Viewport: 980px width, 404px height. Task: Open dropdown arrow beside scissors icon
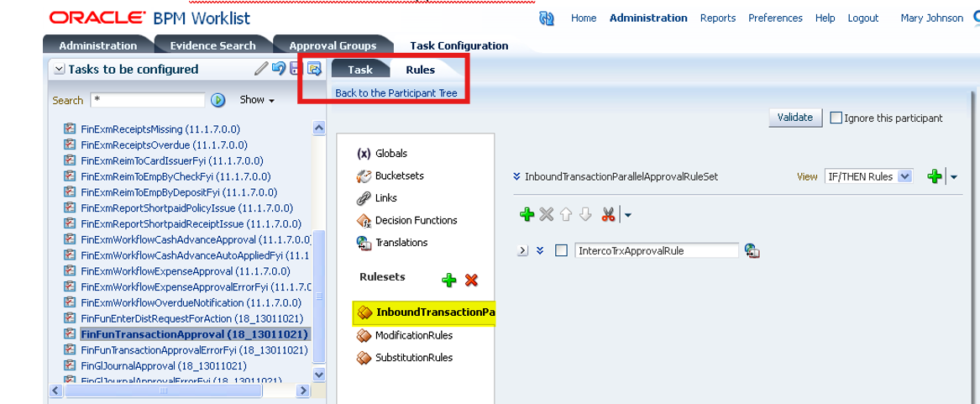(628, 215)
